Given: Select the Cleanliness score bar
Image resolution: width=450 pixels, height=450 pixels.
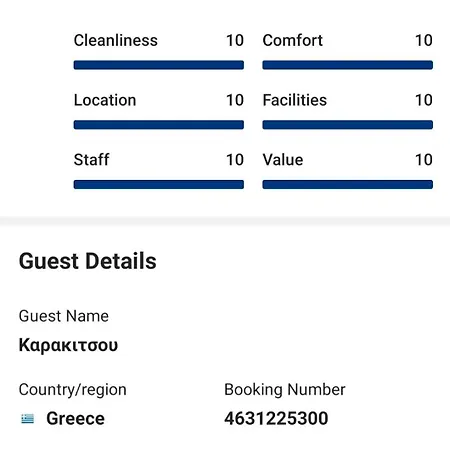Looking at the screenshot, I should tap(159, 65).
